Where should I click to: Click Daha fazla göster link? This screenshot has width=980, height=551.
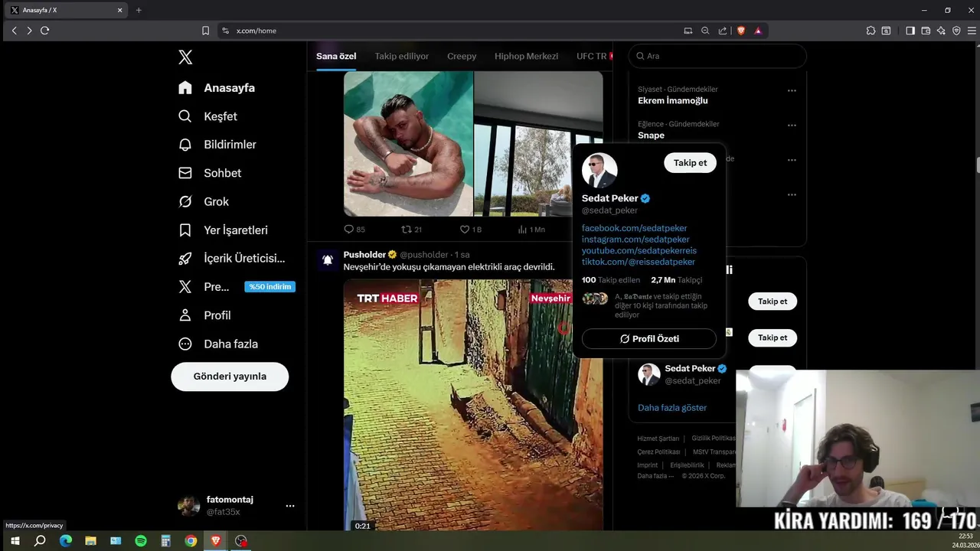tap(672, 408)
